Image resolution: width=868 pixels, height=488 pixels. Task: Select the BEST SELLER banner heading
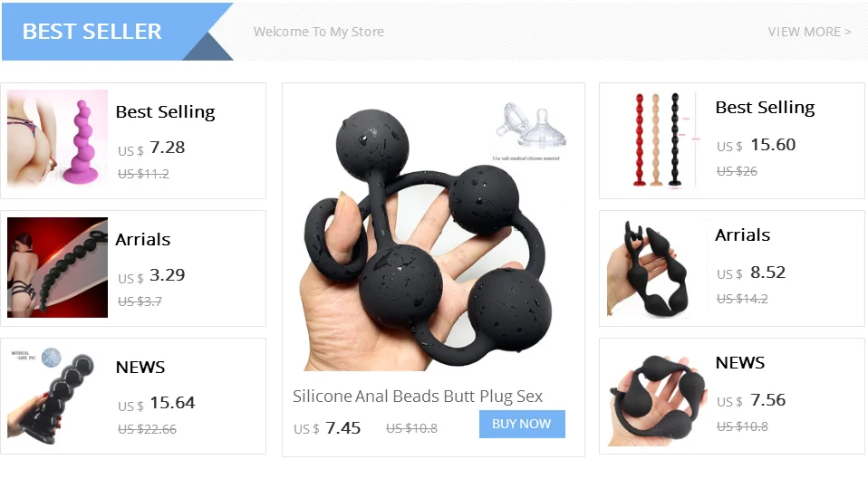pos(92,32)
